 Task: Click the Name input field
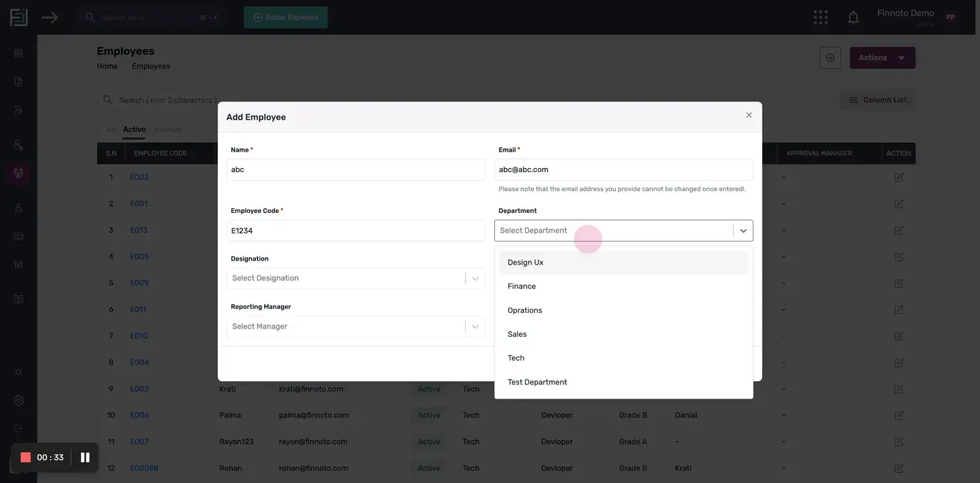click(356, 169)
